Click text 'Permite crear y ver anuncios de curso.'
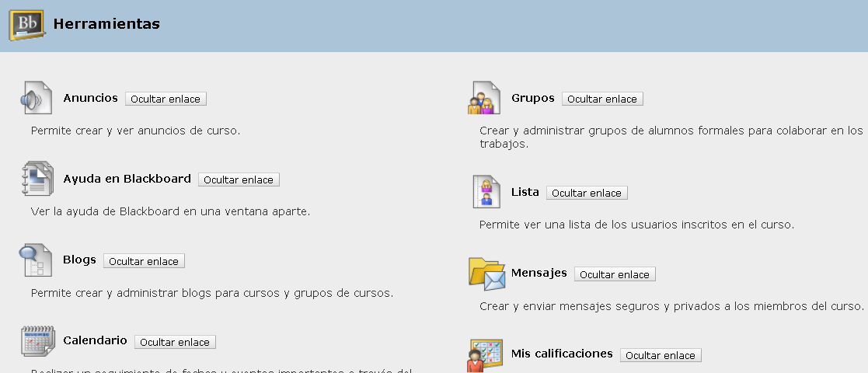The height and width of the screenshot is (373, 868). (x=136, y=131)
